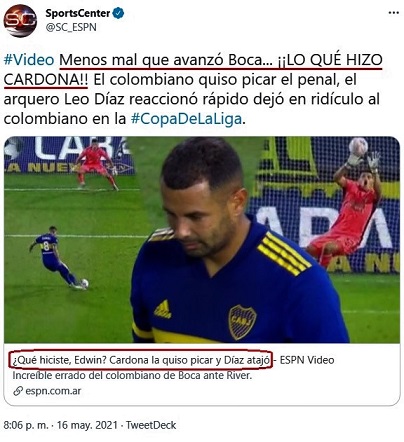Click the 'Increíble errado del colombiano' card description
Viewport: 404px width, 442px height.
coord(132,375)
